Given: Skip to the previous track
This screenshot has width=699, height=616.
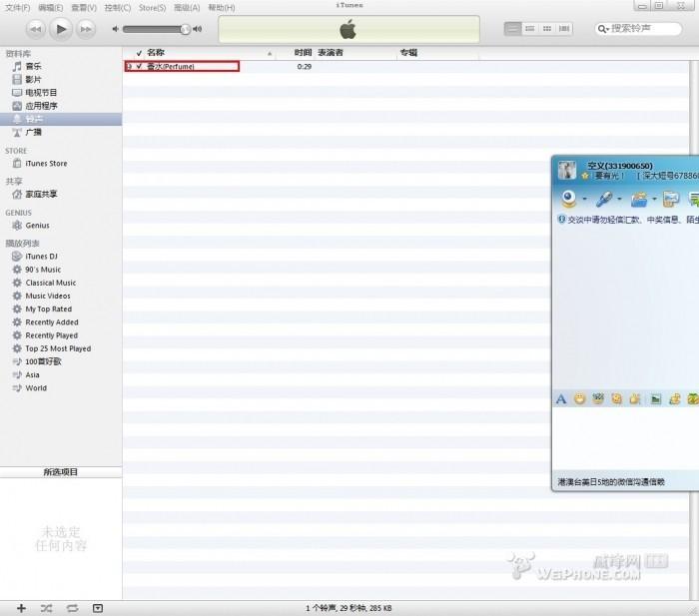Looking at the screenshot, I should click(35, 29).
